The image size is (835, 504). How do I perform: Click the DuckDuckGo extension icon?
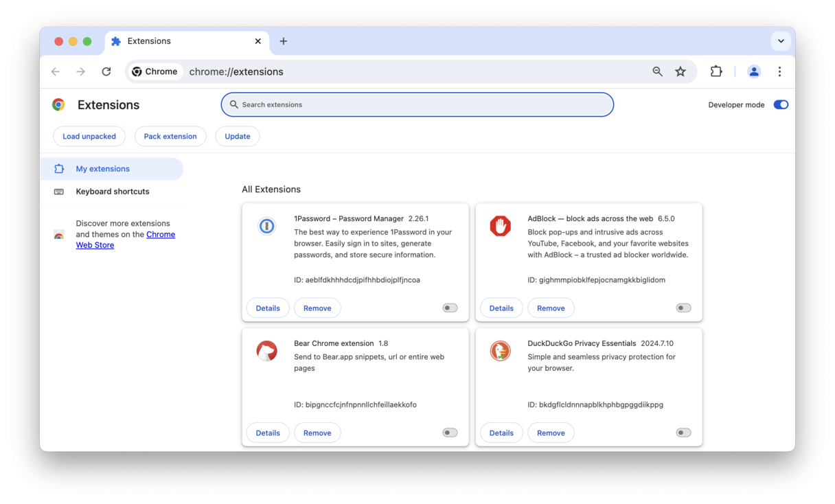coord(500,351)
